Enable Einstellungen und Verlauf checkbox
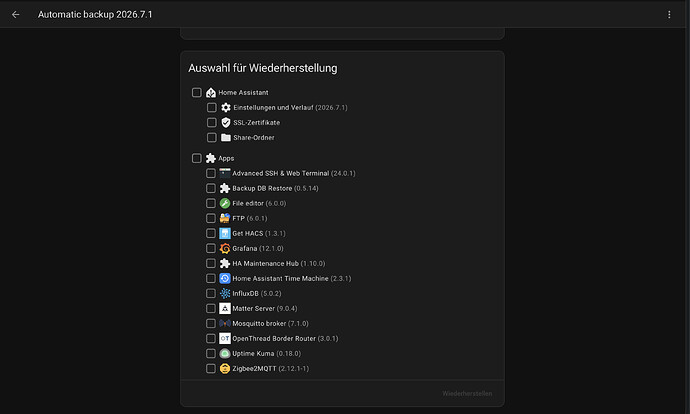The height and width of the screenshot is (414, 690). 212,107
